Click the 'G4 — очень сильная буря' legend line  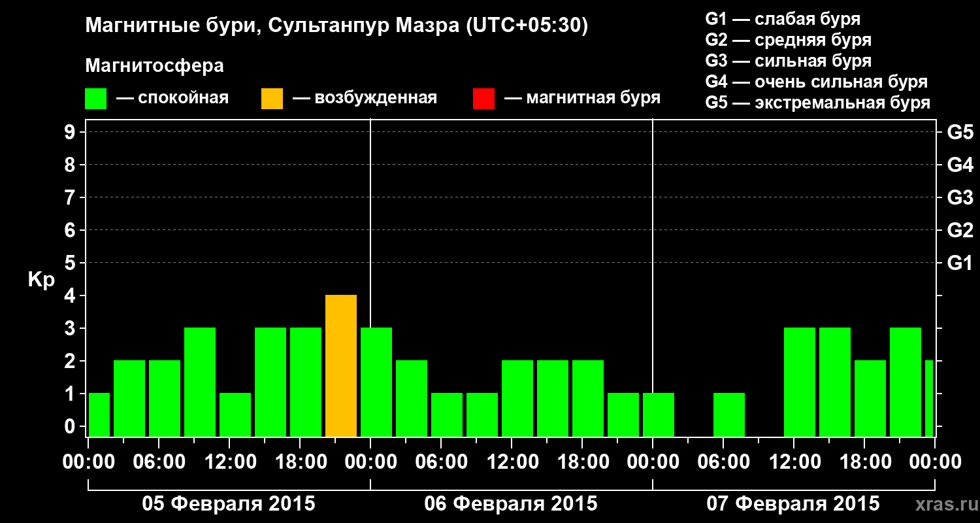817,82
